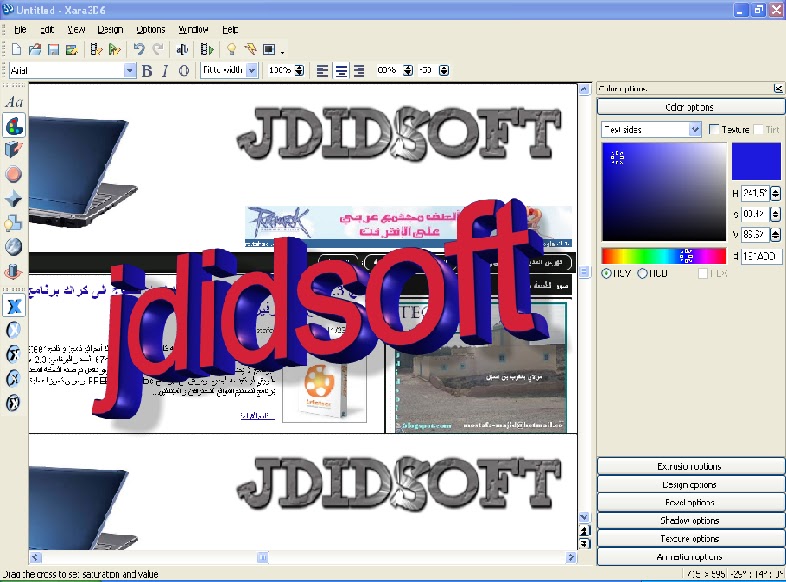
Task: Select the RGB color model radio
Action: click(x=642, y=273)
